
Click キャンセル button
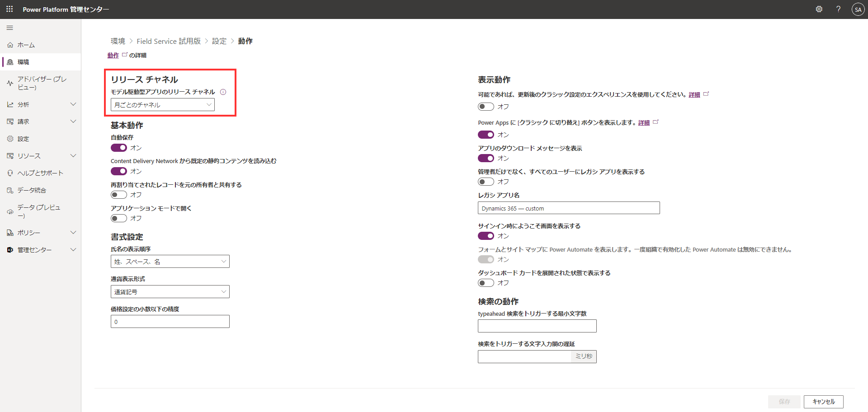(x=823, y=402)
